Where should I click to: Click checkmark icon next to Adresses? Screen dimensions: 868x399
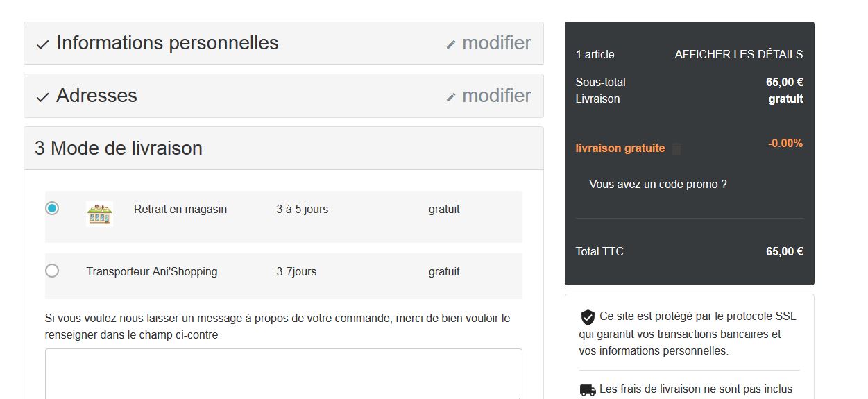42,97
